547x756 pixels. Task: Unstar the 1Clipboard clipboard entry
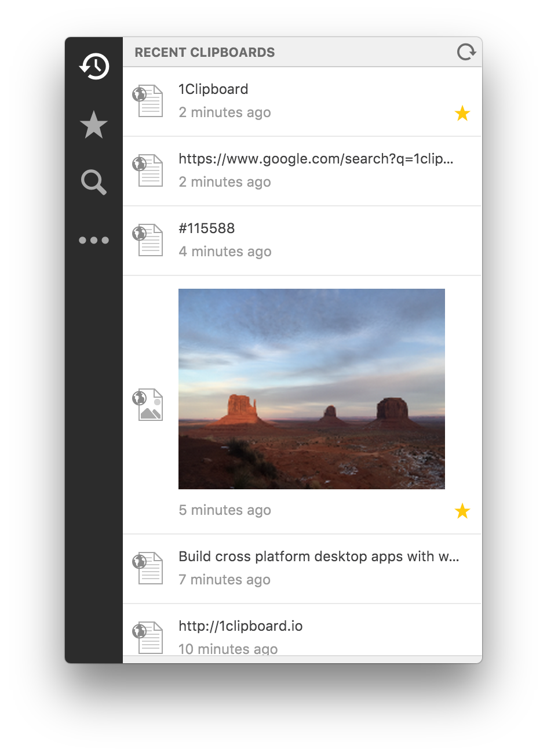point(462,113)
